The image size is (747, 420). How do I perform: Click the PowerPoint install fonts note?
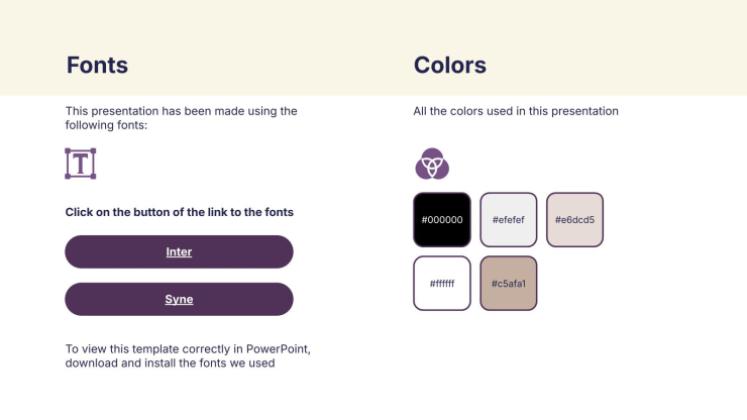click(188, 356)
